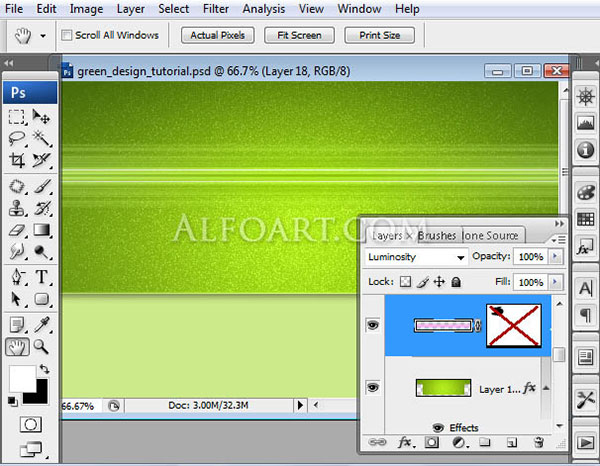This screenshot has height=466, width=600.
Task: Open the Analysis menu
Action: tap(264, 9)
